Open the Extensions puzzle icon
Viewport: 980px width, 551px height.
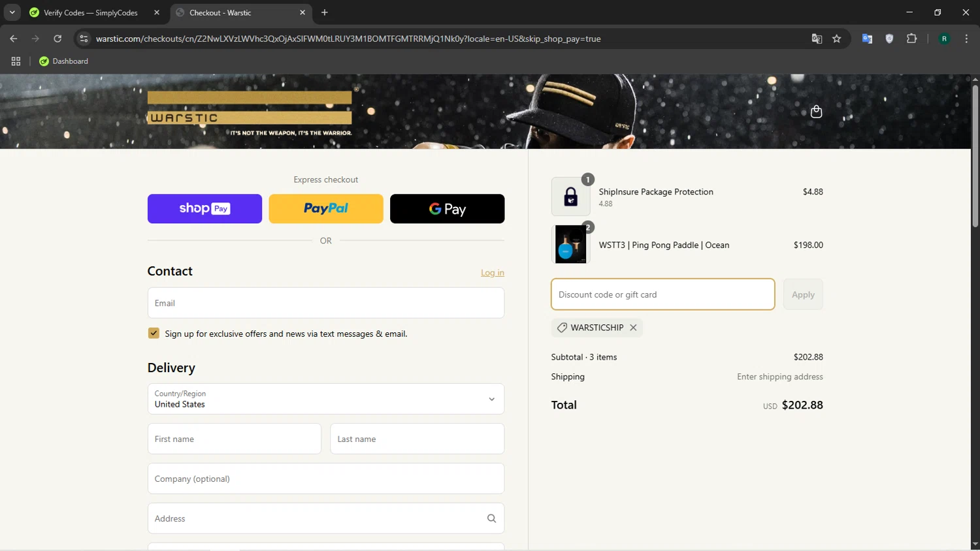pos(911,39)
